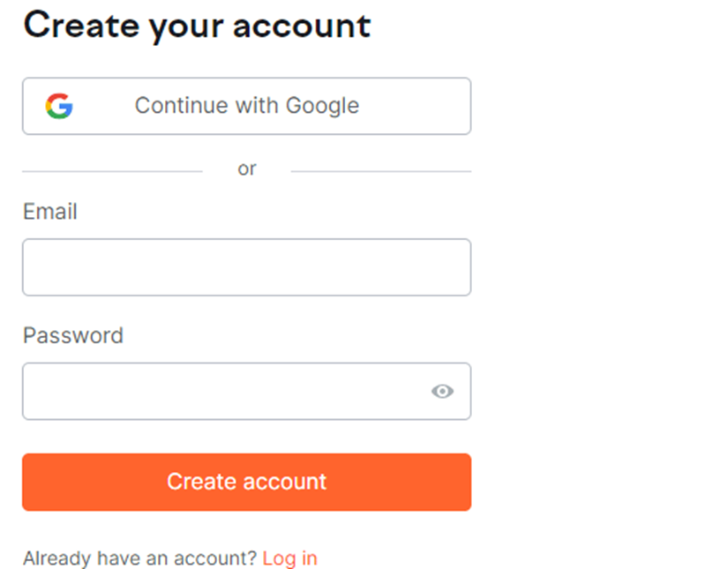The height and width of the screenshot is (569, 728).
Task: Go to login via orange Log in text
Action: [x=289, y=558]
